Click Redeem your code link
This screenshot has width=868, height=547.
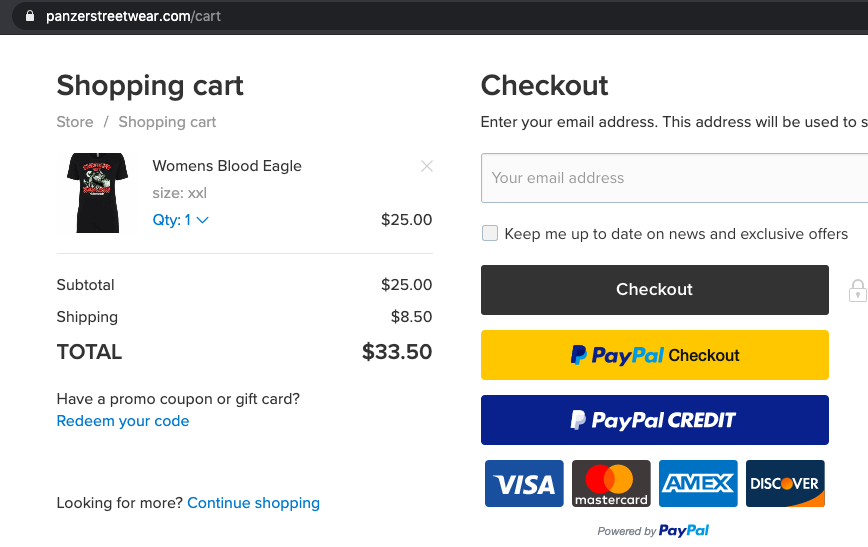pos(123,421)
